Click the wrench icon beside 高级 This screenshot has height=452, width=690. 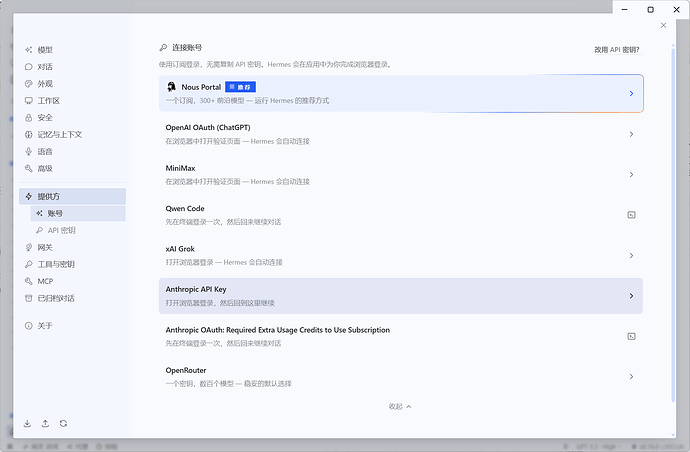[29, 169]
